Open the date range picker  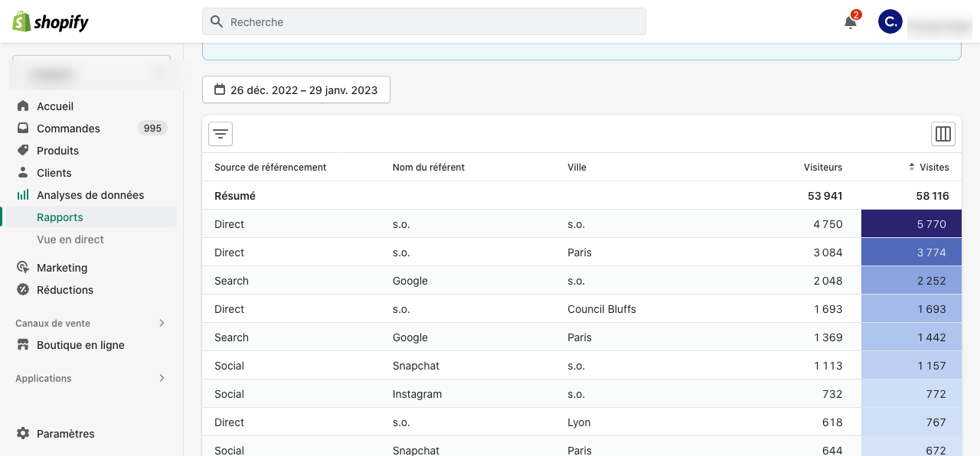pyautogui.click(x=296, y=90)
